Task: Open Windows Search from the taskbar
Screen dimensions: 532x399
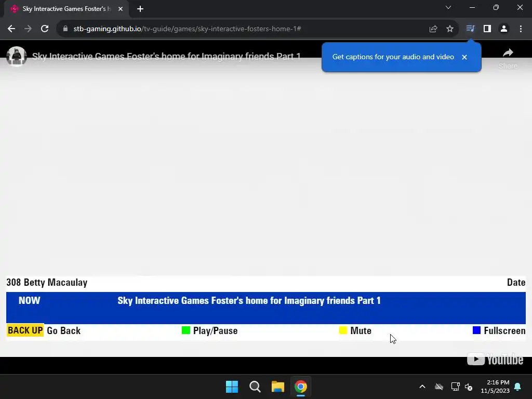Action: coord(255,387)
